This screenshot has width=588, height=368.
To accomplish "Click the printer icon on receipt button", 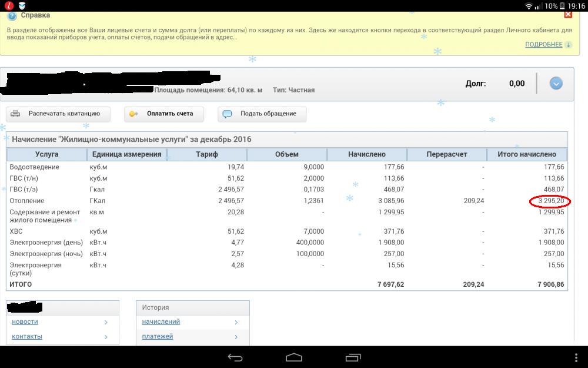I will (15, 114).
